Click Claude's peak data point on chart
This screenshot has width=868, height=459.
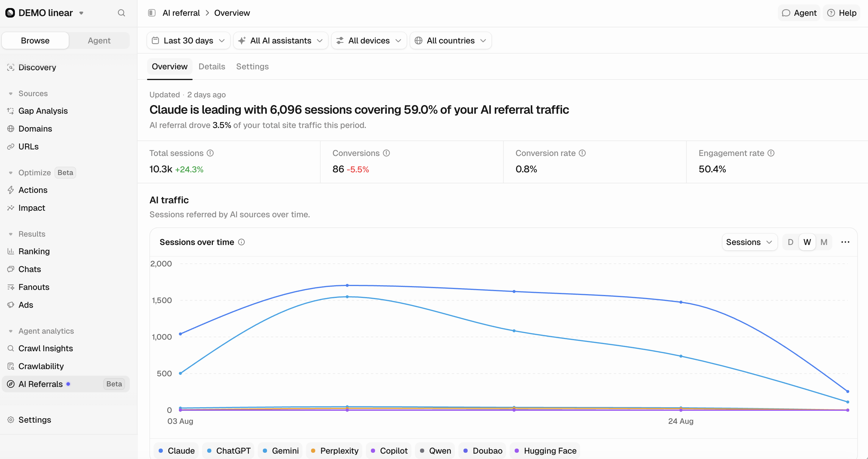click(347, 285)
